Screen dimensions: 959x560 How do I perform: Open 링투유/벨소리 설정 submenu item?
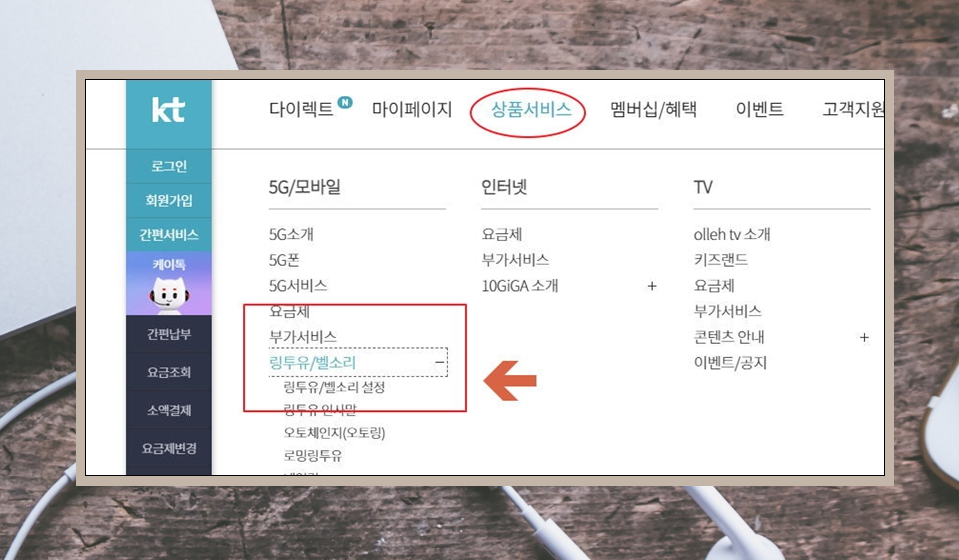(334, 387)
